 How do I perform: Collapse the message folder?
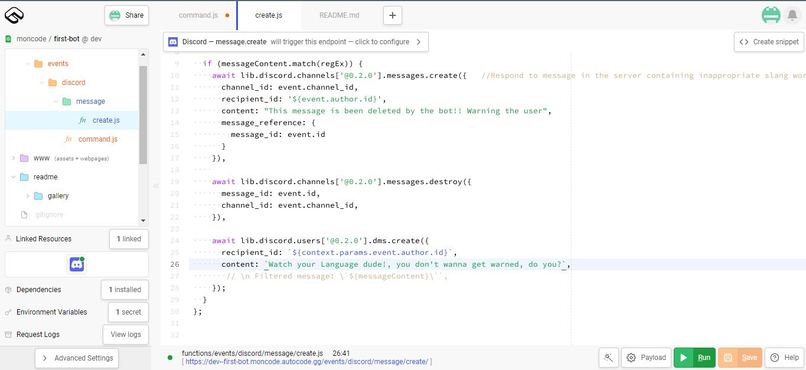click(56, 102)
